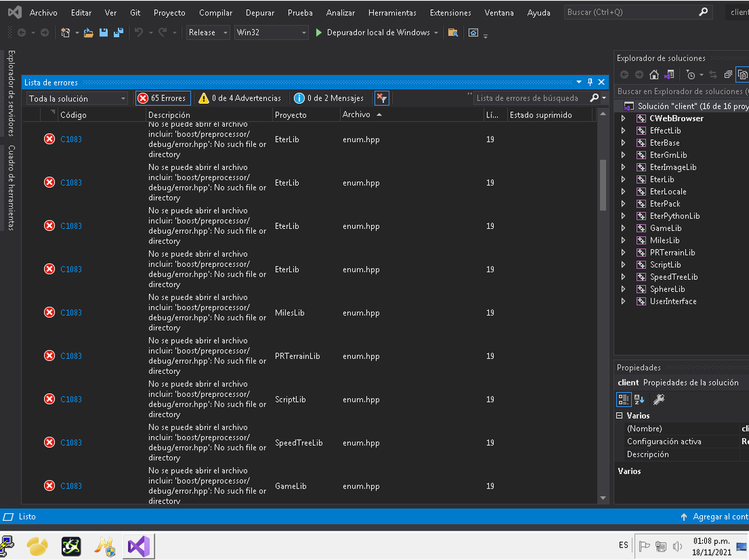Save the current file with disk icon
The width and height of the screenshot is (749, 560).
[103, 32]
